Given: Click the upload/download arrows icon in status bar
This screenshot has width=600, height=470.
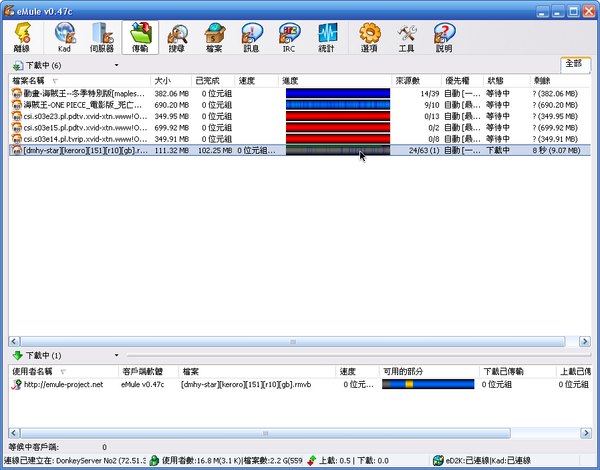Looking at the screenshot, I should (312, 460).
